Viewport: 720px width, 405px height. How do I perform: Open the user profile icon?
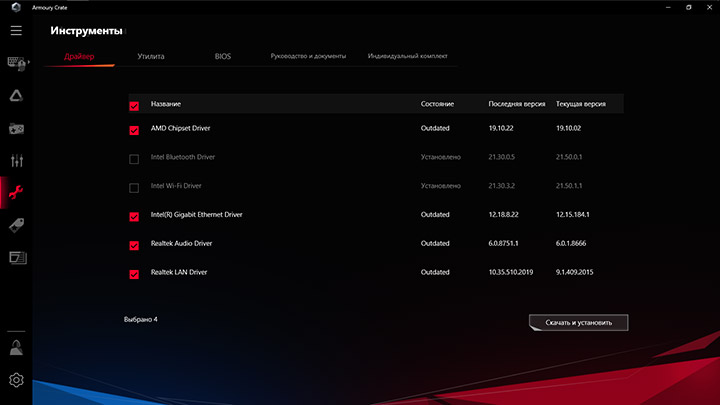16,348
